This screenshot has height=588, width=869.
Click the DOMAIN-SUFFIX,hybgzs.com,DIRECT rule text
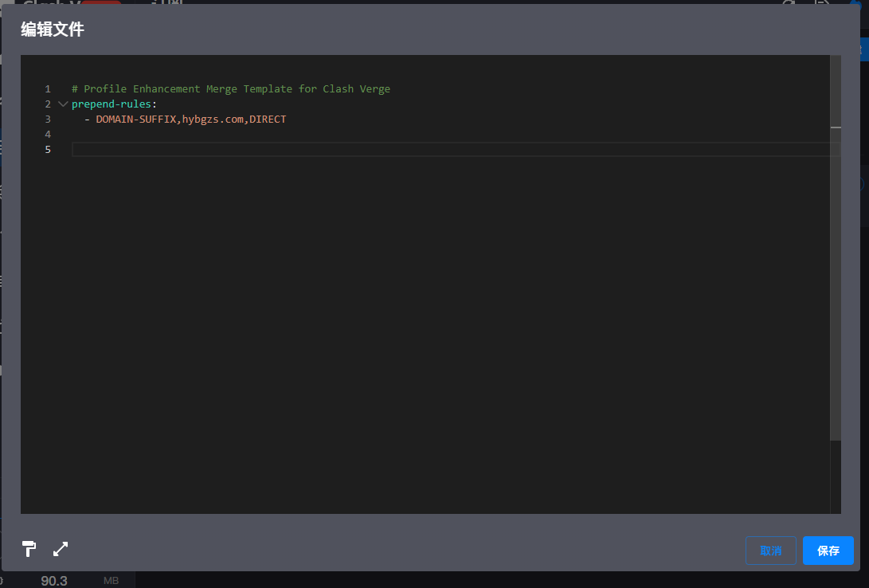pyautogui.click(x=190, y=120)
